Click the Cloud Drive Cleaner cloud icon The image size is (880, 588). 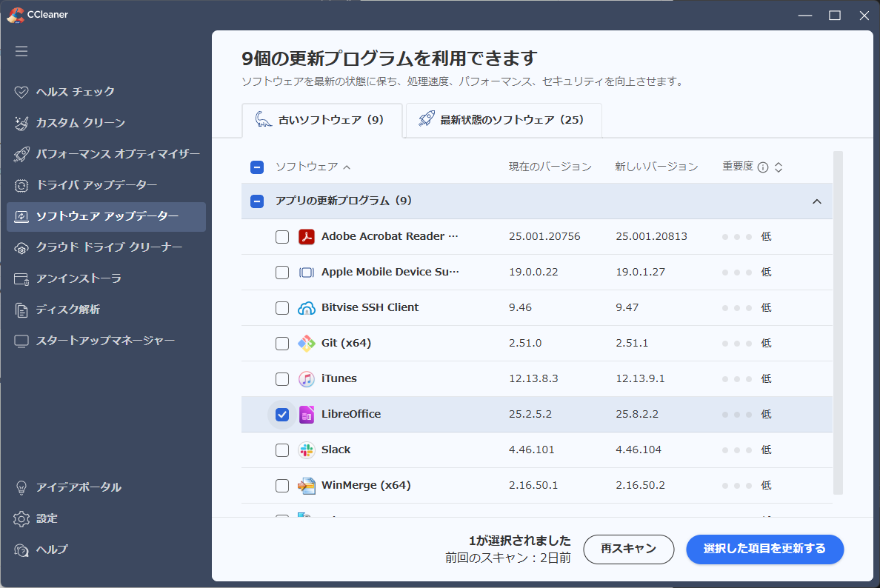(x=21, y=247)
